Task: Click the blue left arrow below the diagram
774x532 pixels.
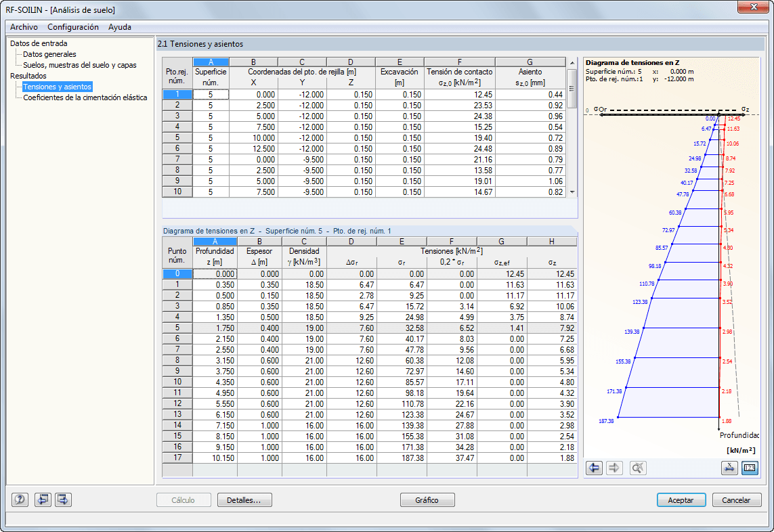Action: (594, 467)
